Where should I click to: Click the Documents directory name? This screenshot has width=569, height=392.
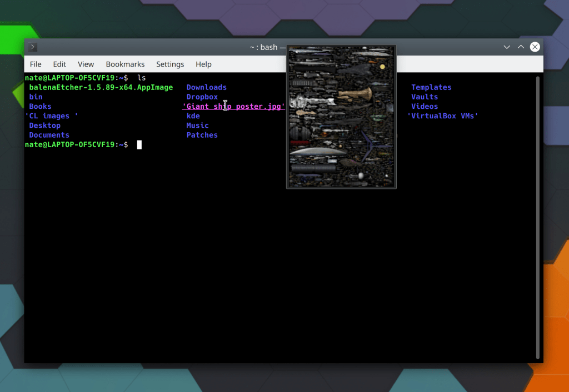49,135
